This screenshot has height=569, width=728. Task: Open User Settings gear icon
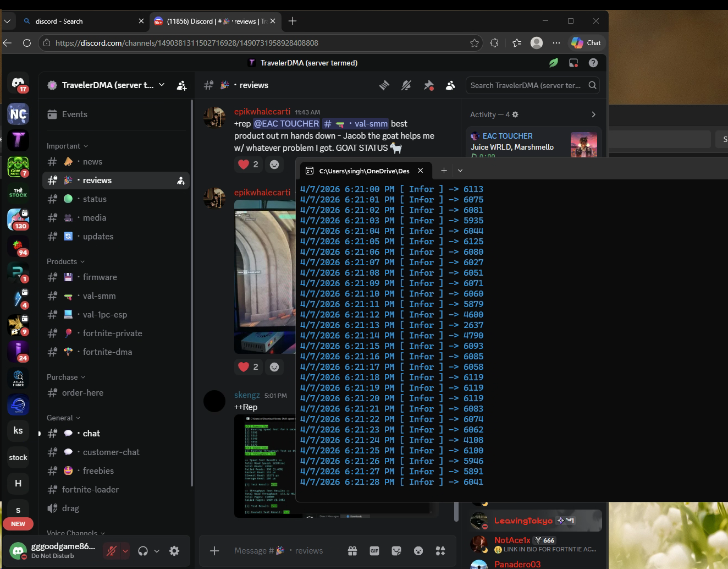174,551
